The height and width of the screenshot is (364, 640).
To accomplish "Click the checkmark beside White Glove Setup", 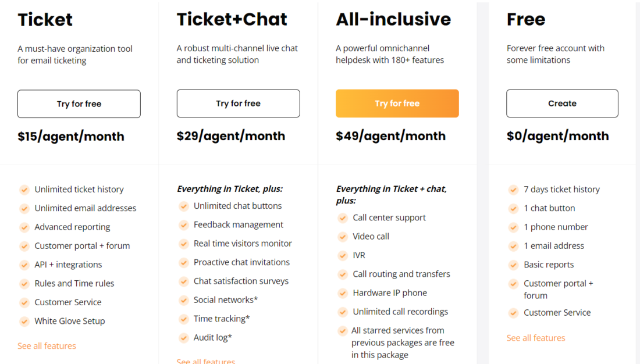I will click(x=24, y=321).
